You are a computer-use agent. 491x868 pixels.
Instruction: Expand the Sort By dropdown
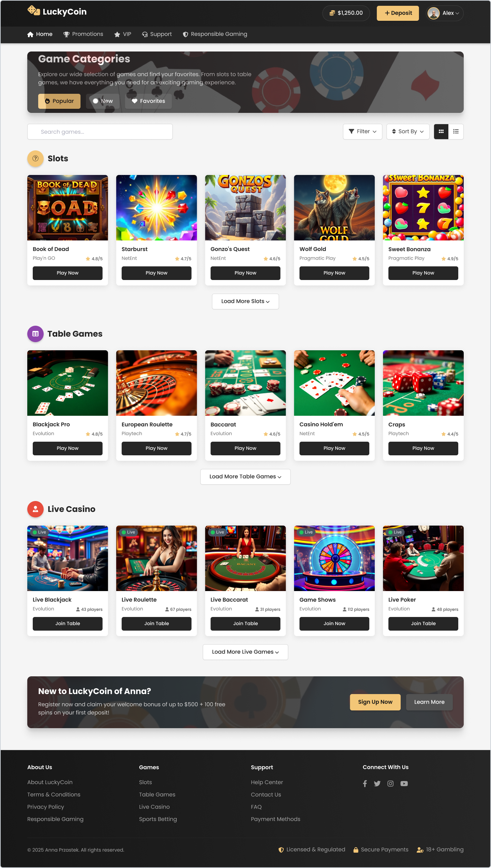(408, 132)
